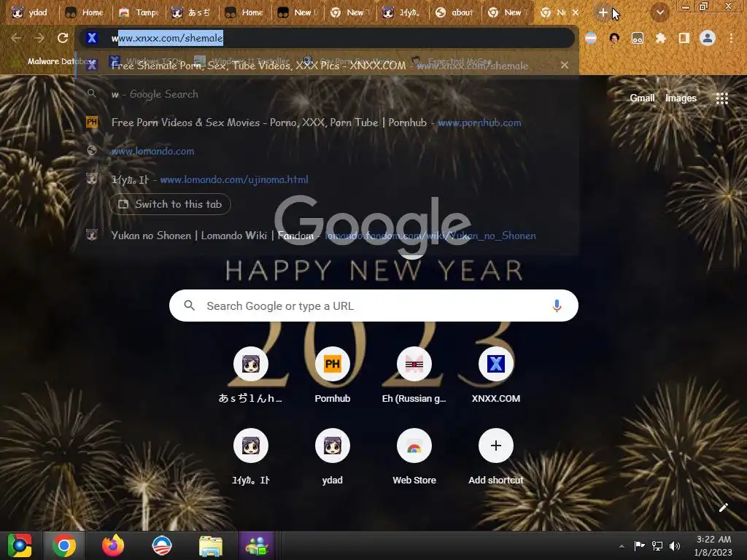Screen dimensions: 747x560
Task: Click the Chrome icon in the taskbar
Action: 64,545
